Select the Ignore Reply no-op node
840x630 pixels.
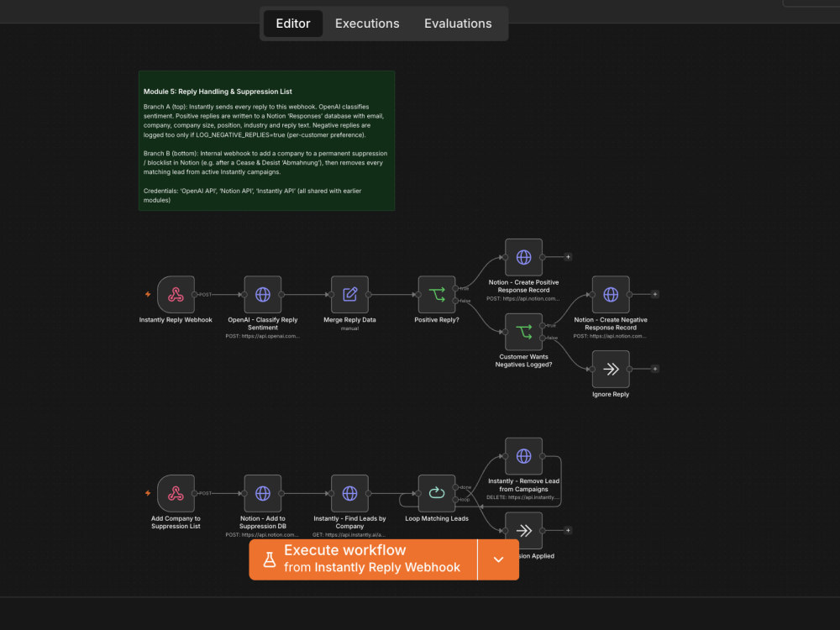611,369
